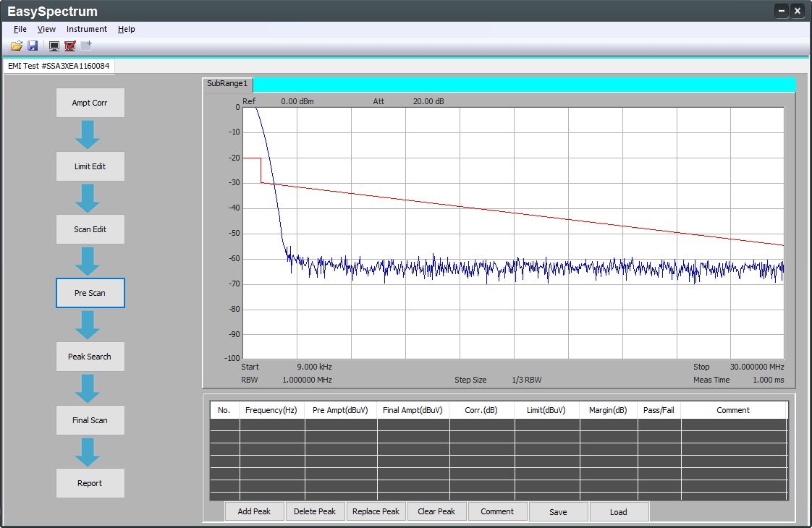Click the disconnect instrument red X icon
Screen dimensions: 812x528
click(x=70, y=46)
